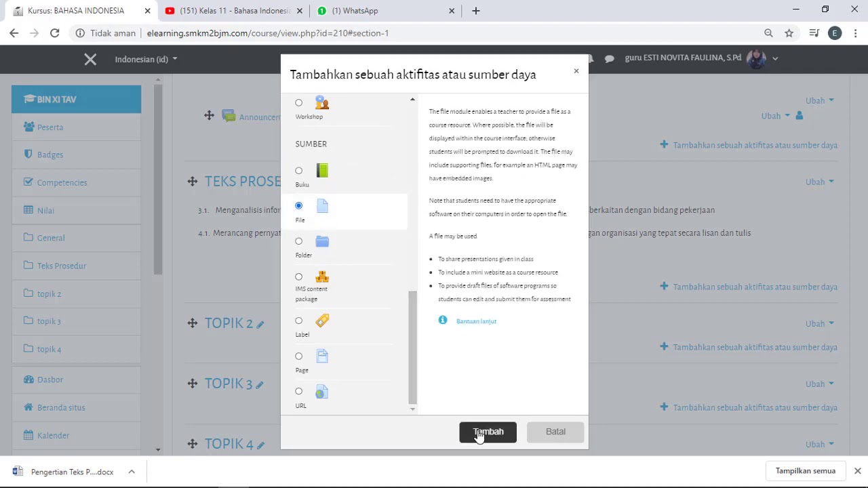Close the activity chooser dialog
868x488 pixels.
click(576, 71)
